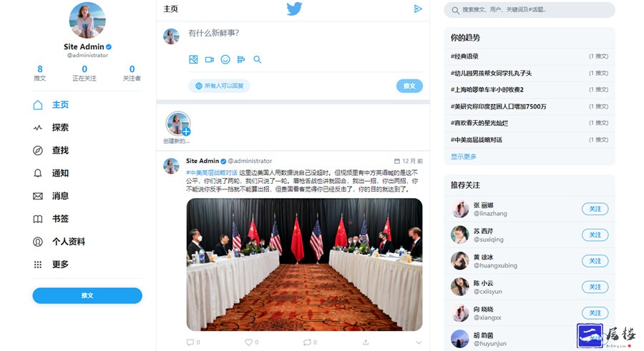Viewport: 644px width, 351px height.
Task: Click the large blue 推文 sidebar button
Action: 87,295
